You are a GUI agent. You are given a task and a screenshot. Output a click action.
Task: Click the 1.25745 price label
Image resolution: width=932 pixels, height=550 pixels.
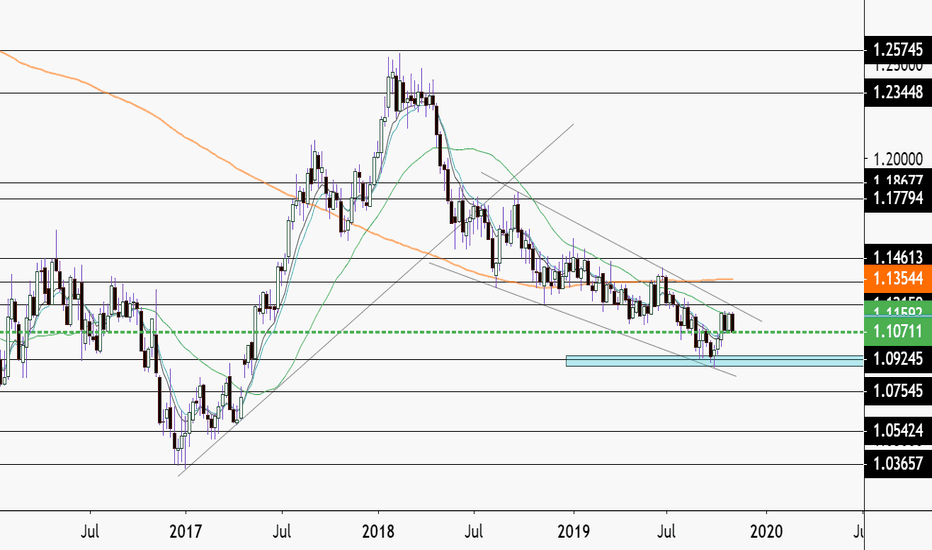(x=898, y=51)
